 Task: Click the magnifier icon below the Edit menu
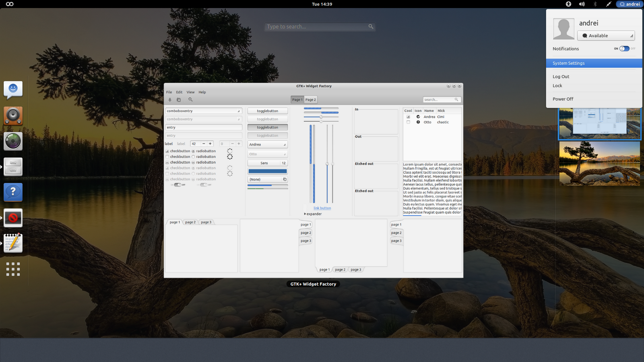coord(190,100)
